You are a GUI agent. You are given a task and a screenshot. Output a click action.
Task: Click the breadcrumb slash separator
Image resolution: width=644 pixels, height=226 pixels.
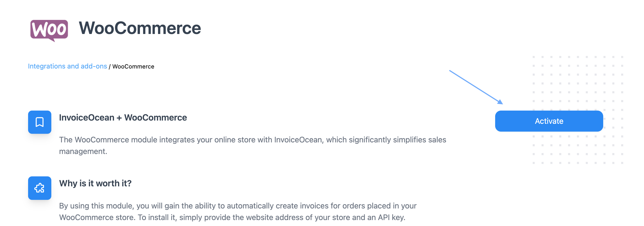(x=110, y=67)
